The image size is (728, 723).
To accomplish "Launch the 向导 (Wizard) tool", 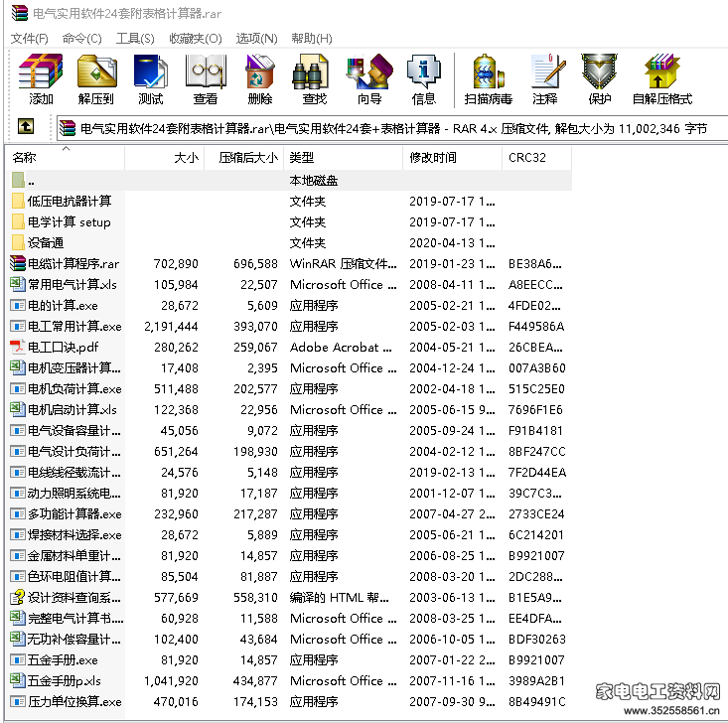I will (x=369, y=72).
